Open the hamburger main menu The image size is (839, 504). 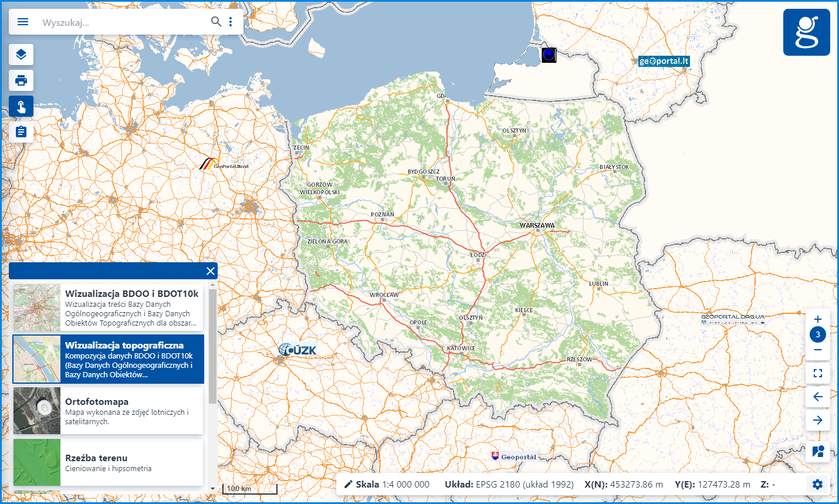(23, 22)
